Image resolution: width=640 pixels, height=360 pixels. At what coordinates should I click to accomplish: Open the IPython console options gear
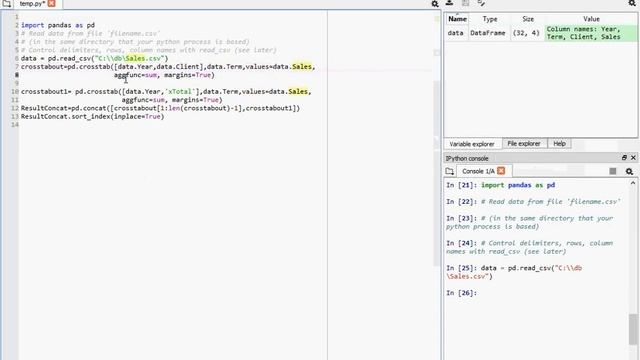(629, 171)
